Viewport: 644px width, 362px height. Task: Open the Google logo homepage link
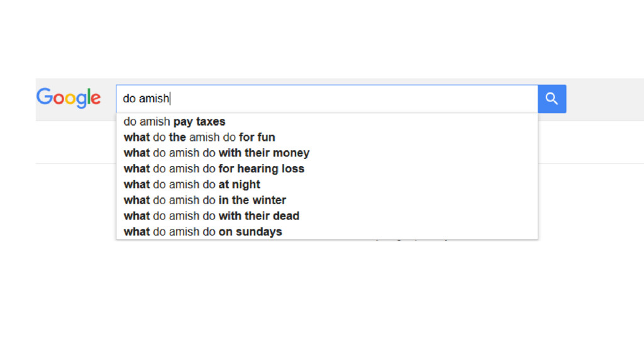tap(68, 98)
